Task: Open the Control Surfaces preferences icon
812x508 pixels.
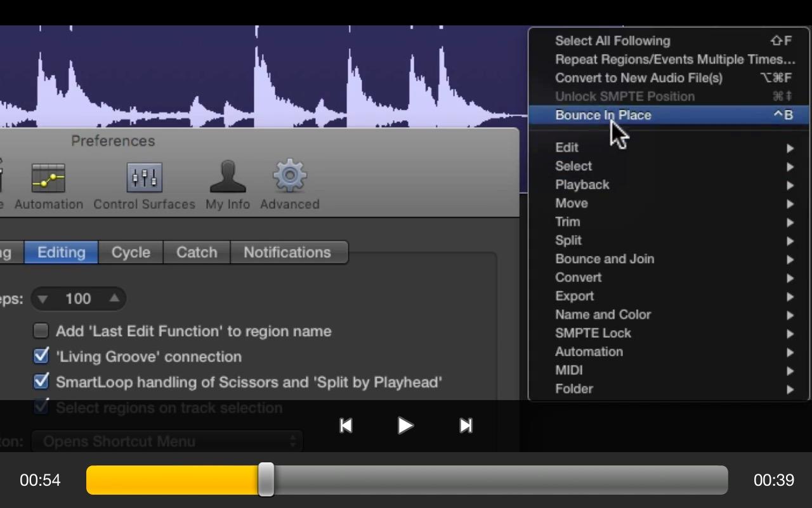Action: pyautogui.click(x=145, y=178)
